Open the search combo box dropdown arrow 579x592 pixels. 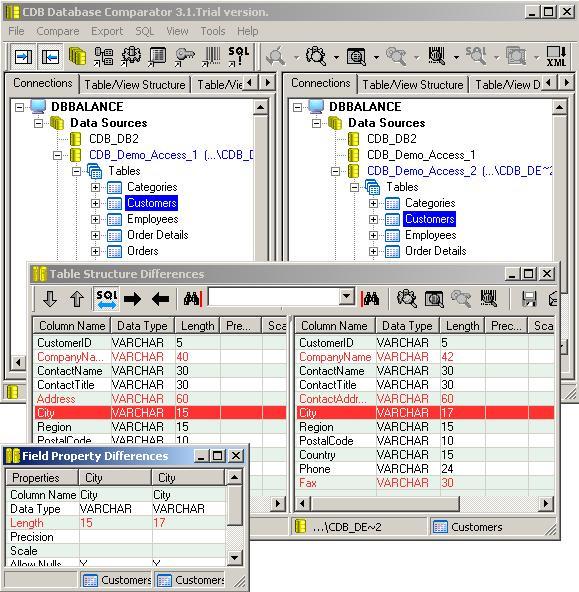pyautogui.click(x=346, y=297)
